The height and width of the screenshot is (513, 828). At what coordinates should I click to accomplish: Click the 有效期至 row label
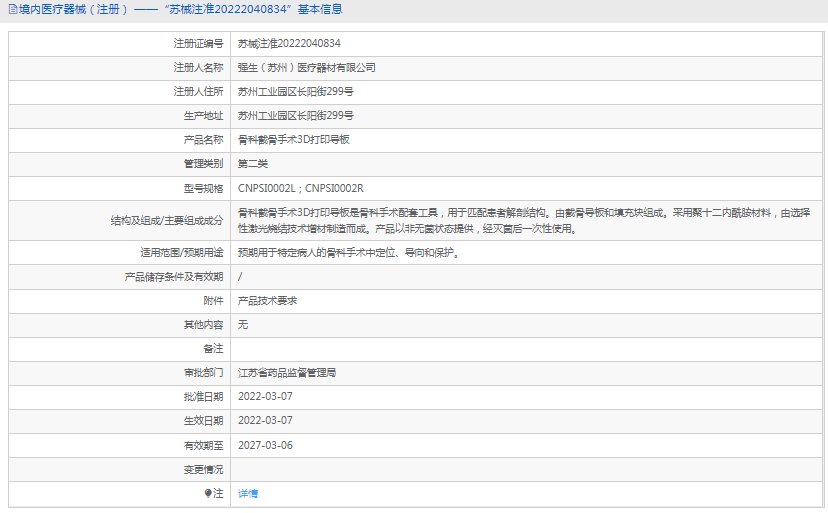click(203, 445)
